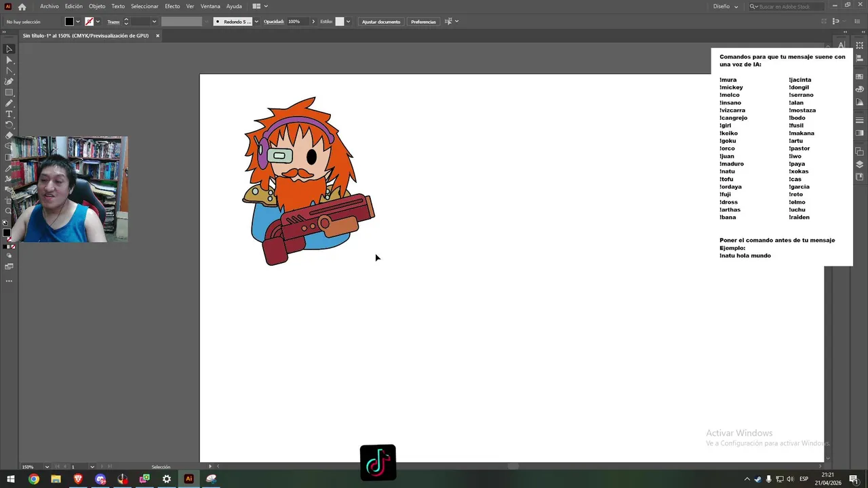868x488 pixels.
Task: Open the Ventana menu
Action: coord(210,6)
